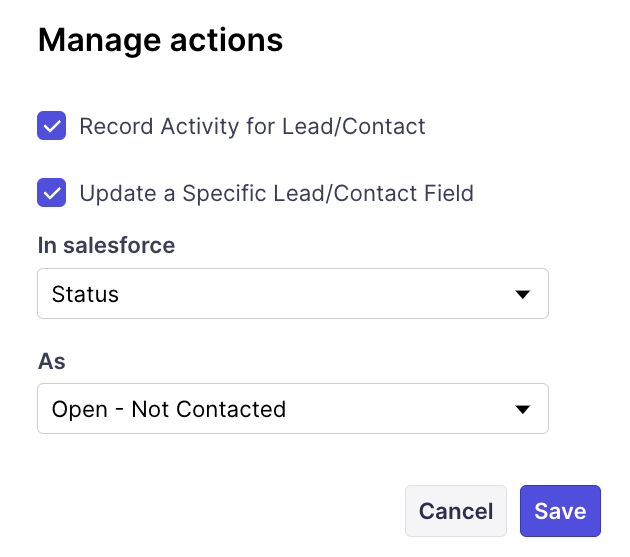Dismiss the dialog with Cancel
Image resolution: width=630 pixels, height=557 pixels.
pyautogui.click(x=456, y=511)
